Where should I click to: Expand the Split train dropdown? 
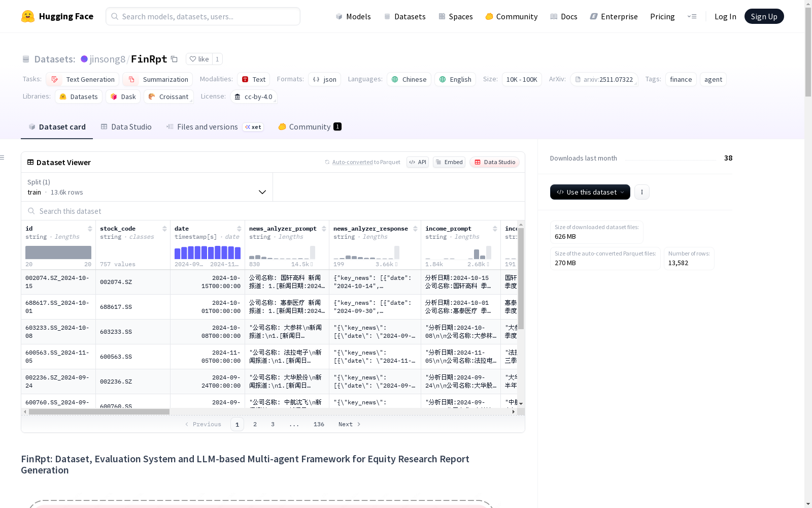pyautogui.click(x=147, y=187)
